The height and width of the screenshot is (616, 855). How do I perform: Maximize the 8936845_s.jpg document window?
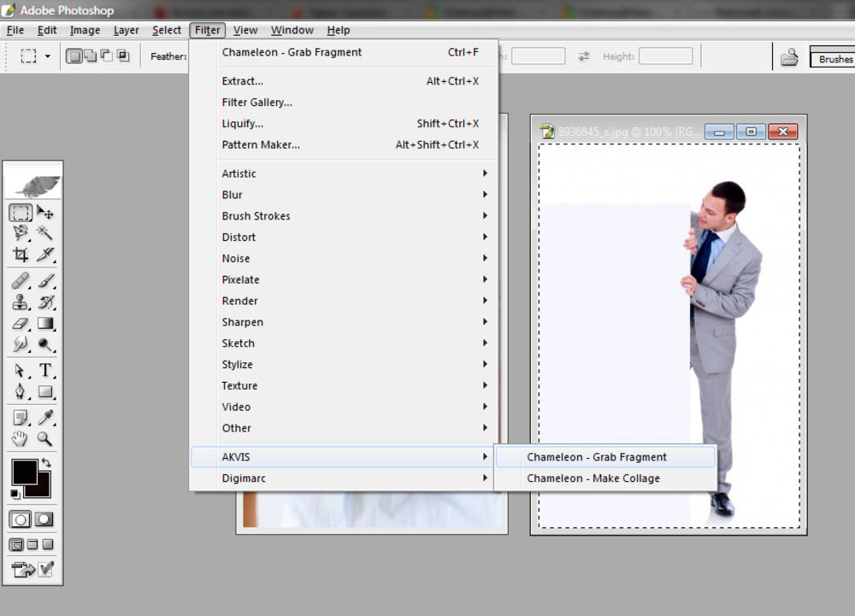(751, 132)
